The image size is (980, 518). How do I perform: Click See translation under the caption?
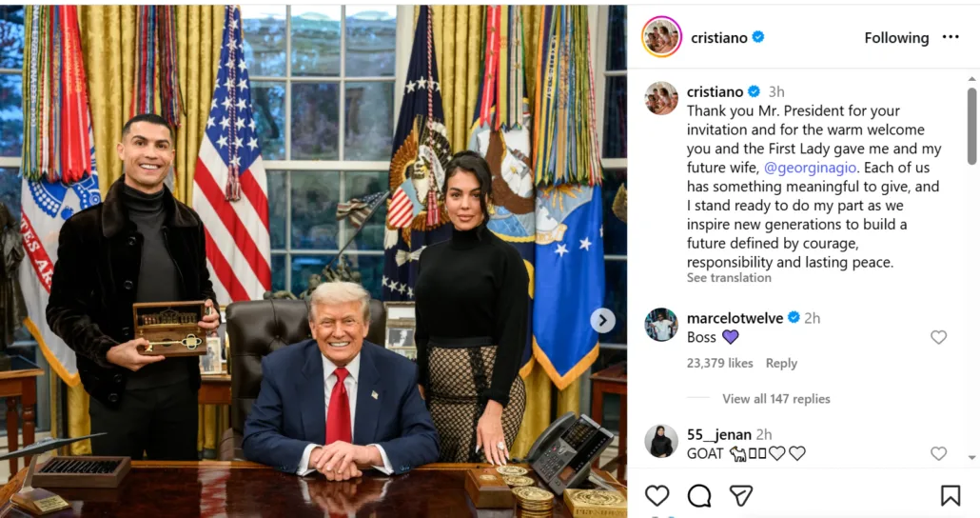[x=729, y=278]
